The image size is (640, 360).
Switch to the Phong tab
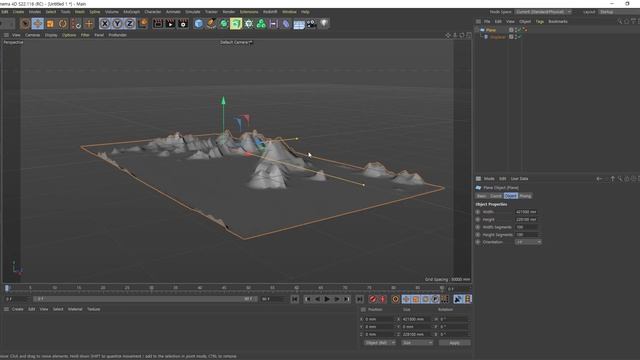click(525, 196)
